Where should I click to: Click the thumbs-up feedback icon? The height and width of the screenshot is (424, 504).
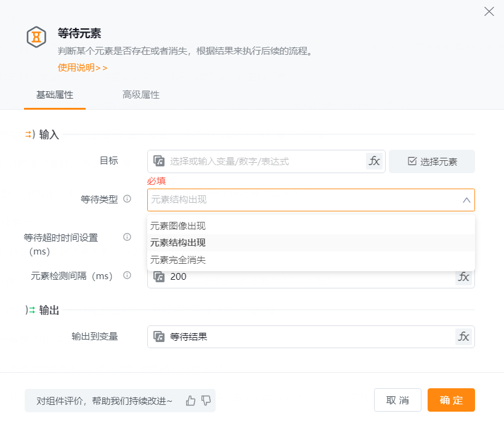click(190, 401)
